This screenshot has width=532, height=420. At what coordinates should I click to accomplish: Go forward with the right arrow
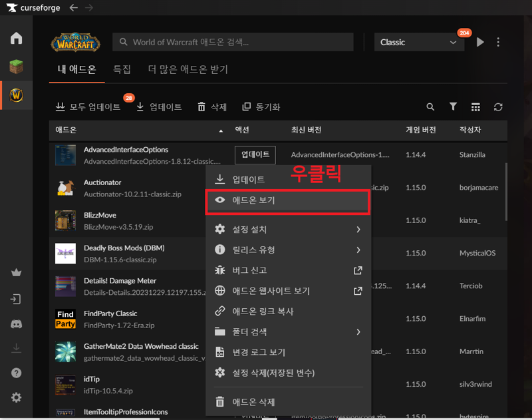click(x=89, y=7)
